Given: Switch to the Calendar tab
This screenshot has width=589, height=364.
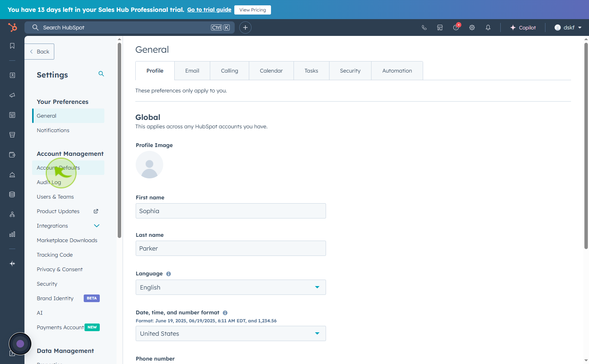Looking at the screenshot, I should (271, 71).
